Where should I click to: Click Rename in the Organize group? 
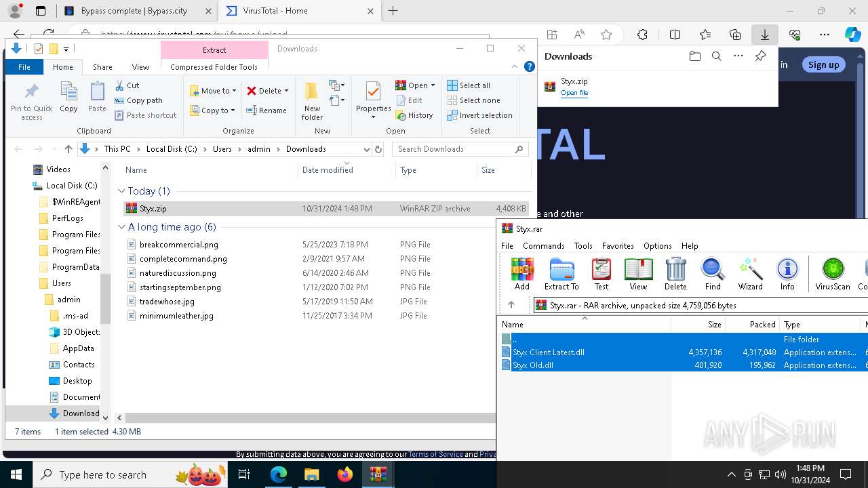click(x=267, y=110)
